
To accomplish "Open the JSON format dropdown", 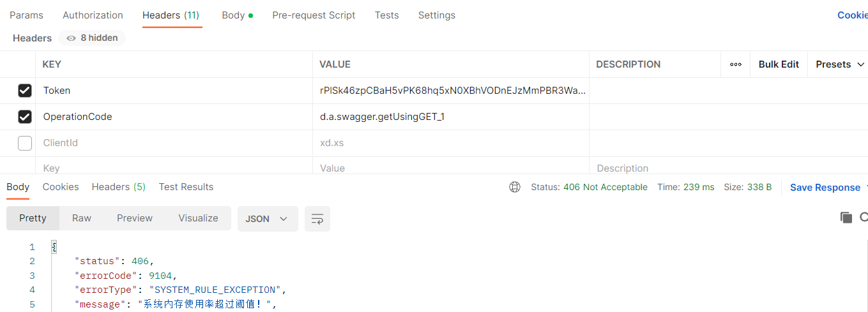I will click(x=266, y=219).
